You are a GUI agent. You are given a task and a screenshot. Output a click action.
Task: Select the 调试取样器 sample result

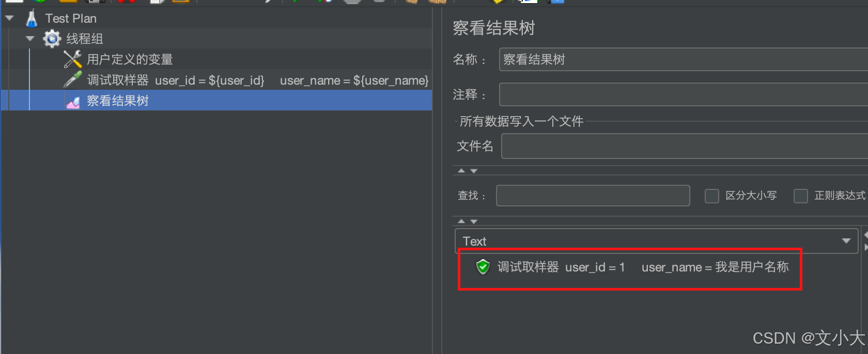pyautogui.click(x=643, y=267)
